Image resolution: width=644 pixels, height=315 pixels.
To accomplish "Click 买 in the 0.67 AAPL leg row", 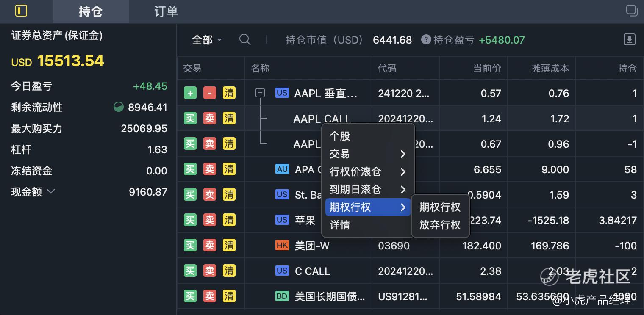I will click(x=190, y=144).
